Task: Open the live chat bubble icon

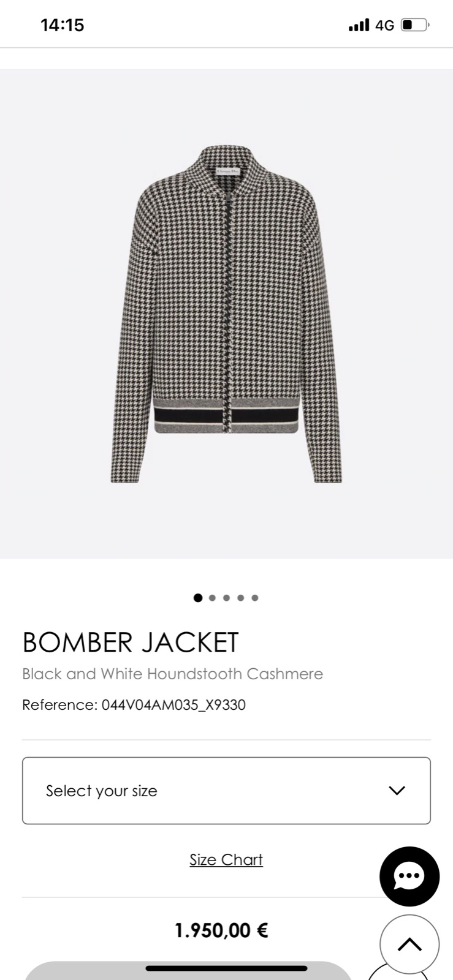Action: [x=409, y=876]
